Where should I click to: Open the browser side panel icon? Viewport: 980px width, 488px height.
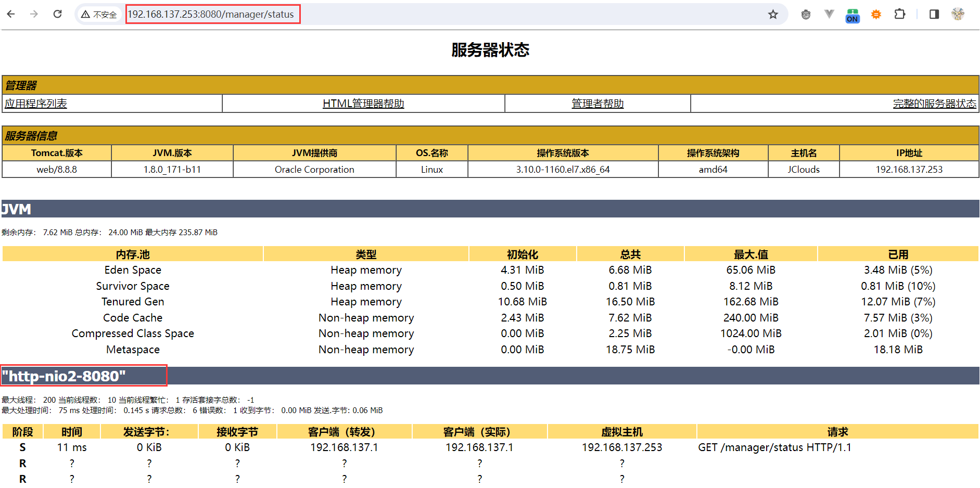pyautogui.click(x=933, y=14)
